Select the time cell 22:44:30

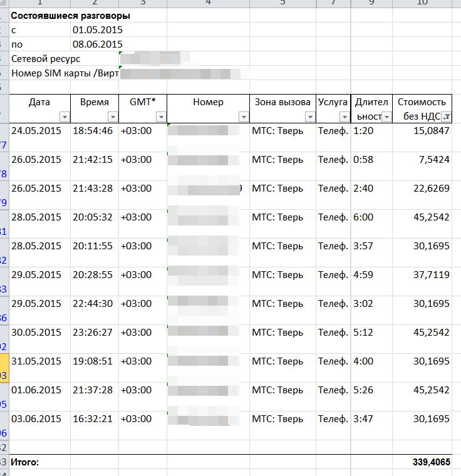point(95,311)
